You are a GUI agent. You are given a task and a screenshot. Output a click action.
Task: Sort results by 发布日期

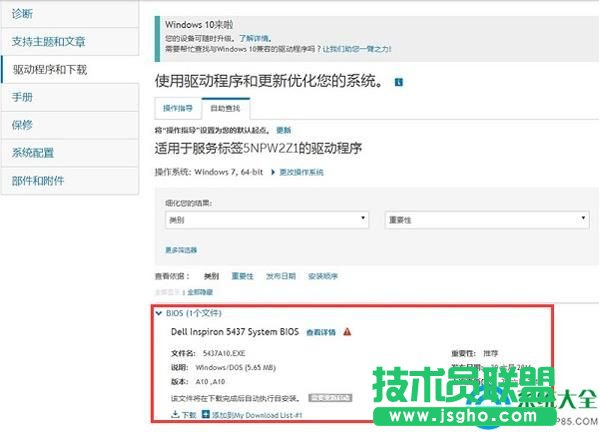280,275
